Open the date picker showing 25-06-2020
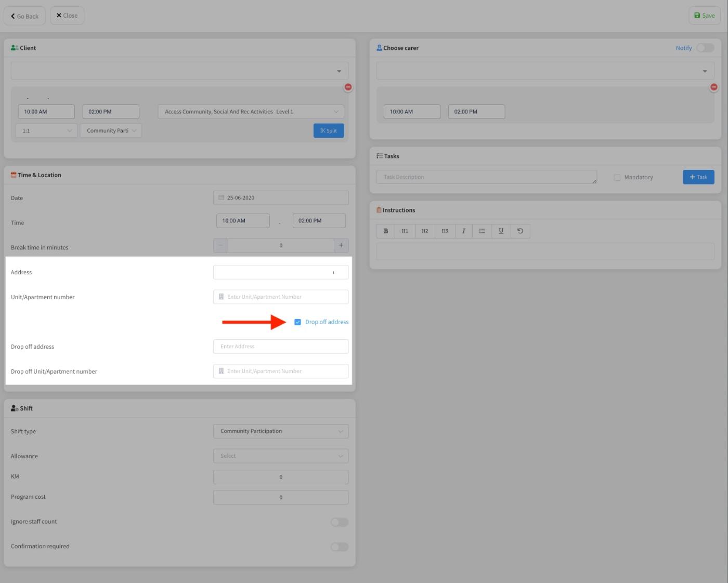Image resolution: width=728 pixels, height=583 pixels. (281, 198)
